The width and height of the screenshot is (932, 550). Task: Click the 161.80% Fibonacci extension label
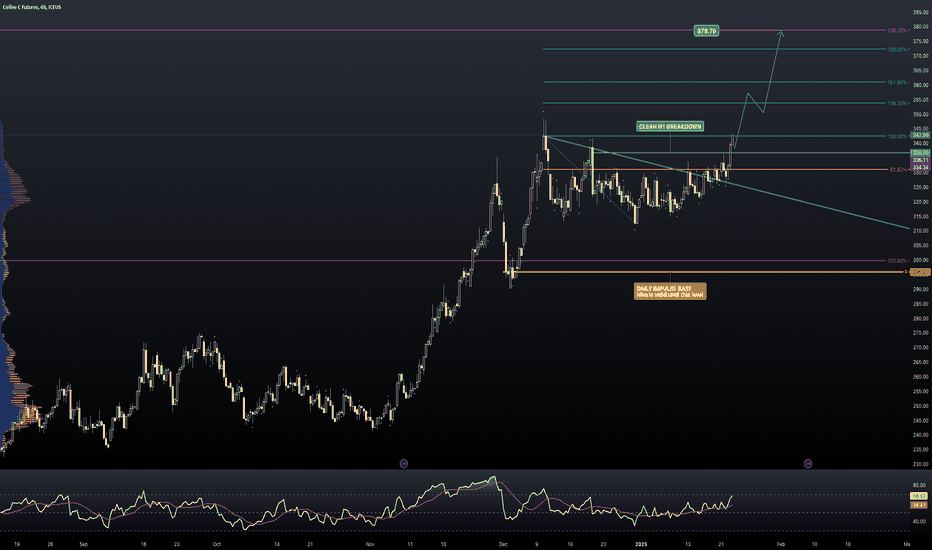(x=898, y=83)
